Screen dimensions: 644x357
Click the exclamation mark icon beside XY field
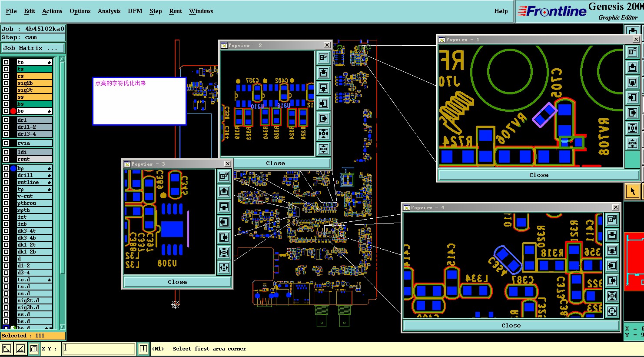tap(143, 349)
